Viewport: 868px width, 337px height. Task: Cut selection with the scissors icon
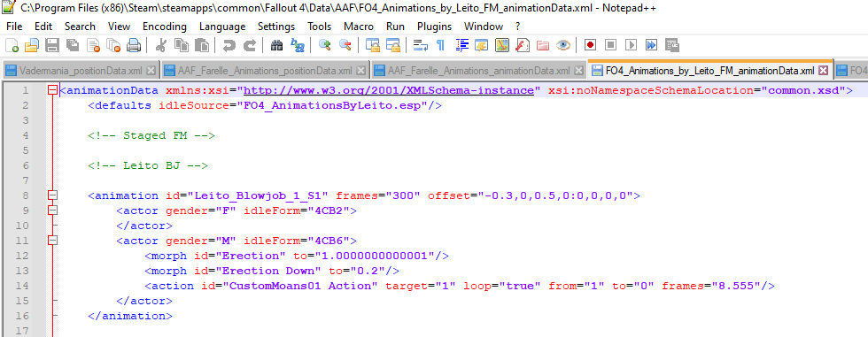[x=160, y=45]
